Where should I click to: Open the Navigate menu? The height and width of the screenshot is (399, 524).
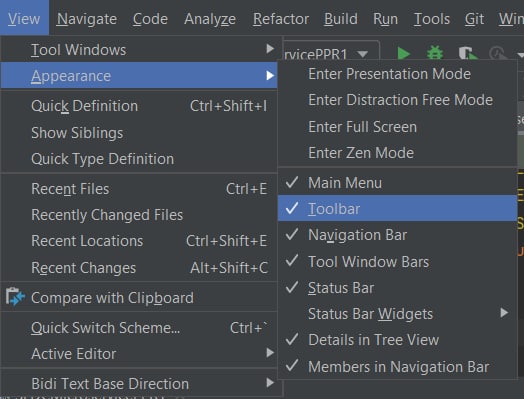click(87, 19)
